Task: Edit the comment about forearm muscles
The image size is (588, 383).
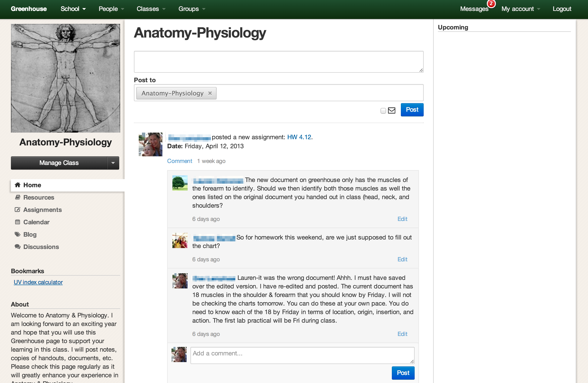Action: [x=402, y=219]
